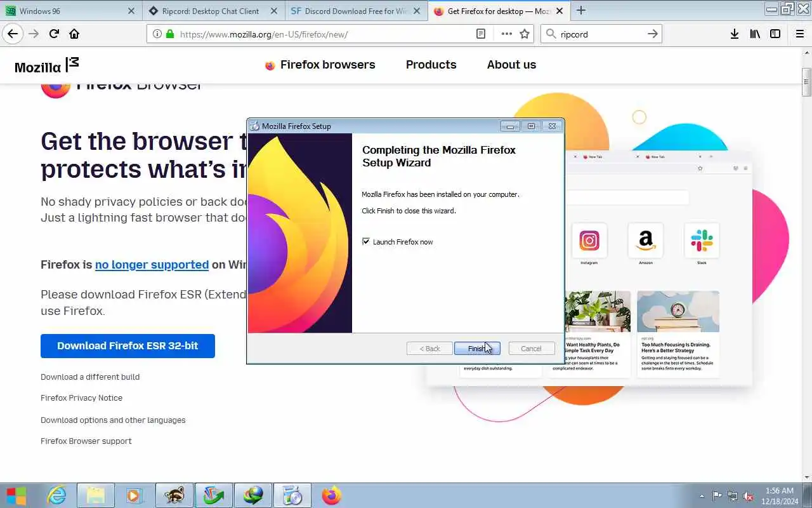Show hidden tray icons arrow

(702, 496)
